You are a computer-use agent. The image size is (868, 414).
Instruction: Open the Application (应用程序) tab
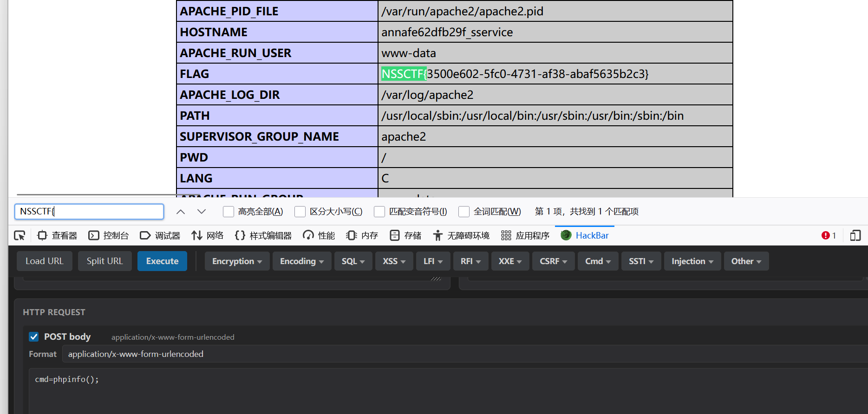[525, 236]
